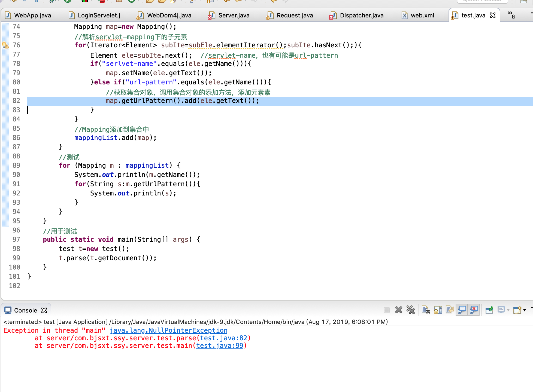Screen dimensions: 533x392
Task: Click System.out.println(s) on line 92
Action: click(x=133, y=193)
